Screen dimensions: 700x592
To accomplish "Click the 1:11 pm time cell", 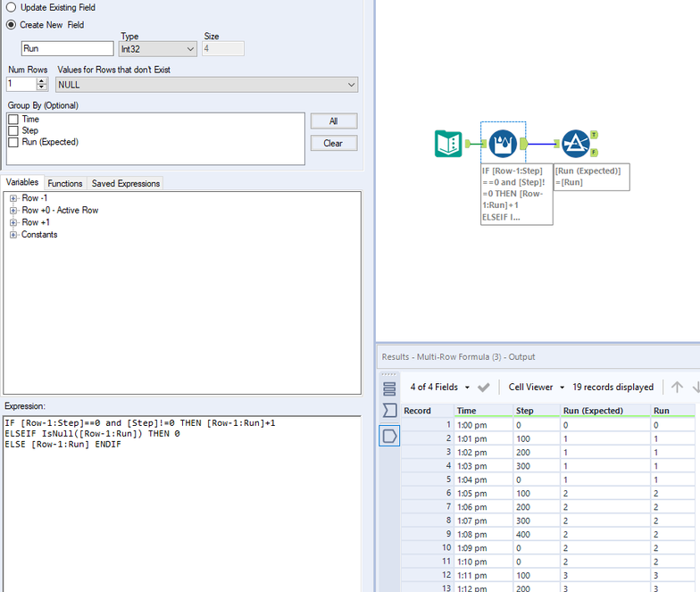I will [x=484, y=575].
